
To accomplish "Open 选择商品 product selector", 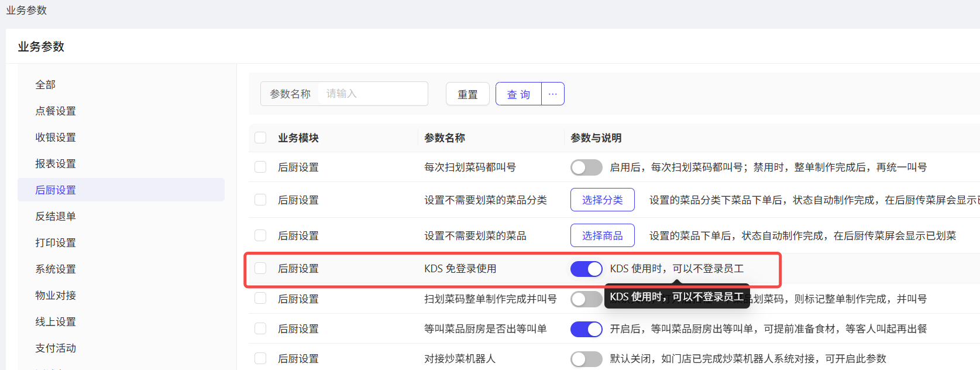I will (602, 235).
